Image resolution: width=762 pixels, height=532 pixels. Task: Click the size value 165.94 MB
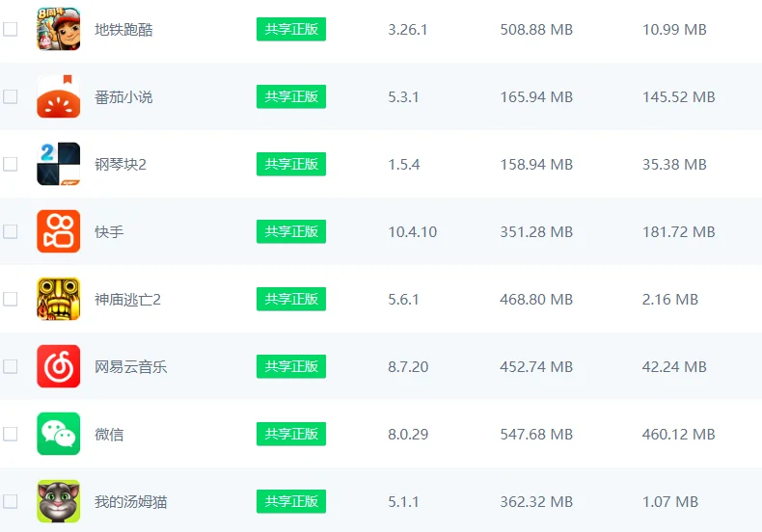pyautogui.click(x=536, y=97)
